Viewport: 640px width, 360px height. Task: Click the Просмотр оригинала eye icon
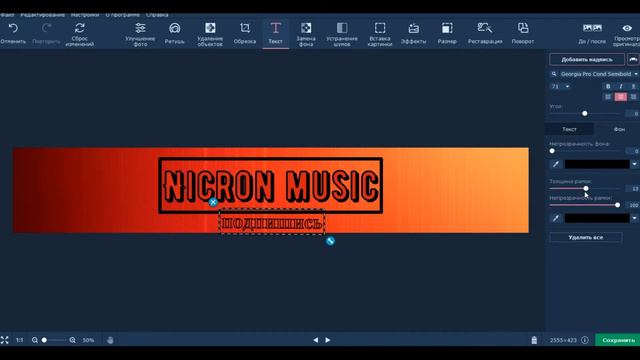click(627, 28)
